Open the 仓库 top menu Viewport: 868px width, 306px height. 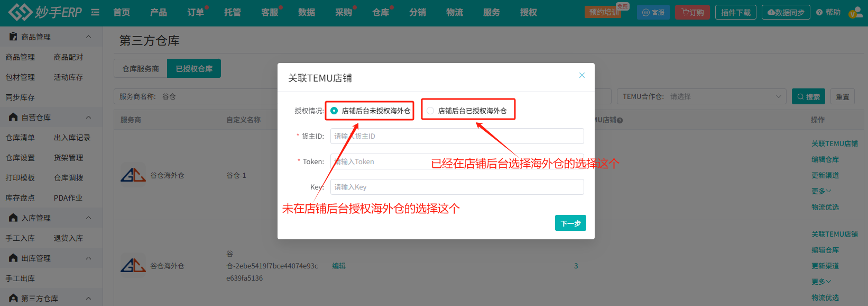tap(381, 12)
